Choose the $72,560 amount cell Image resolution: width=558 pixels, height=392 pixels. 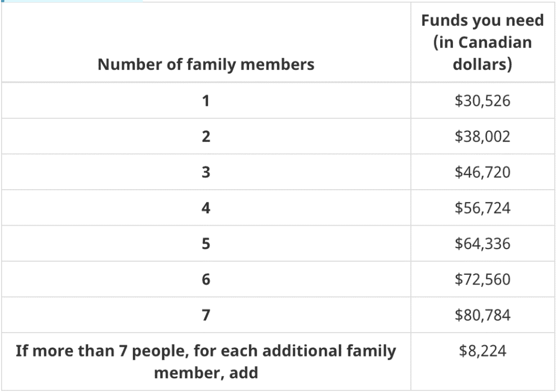click(482, 279)
